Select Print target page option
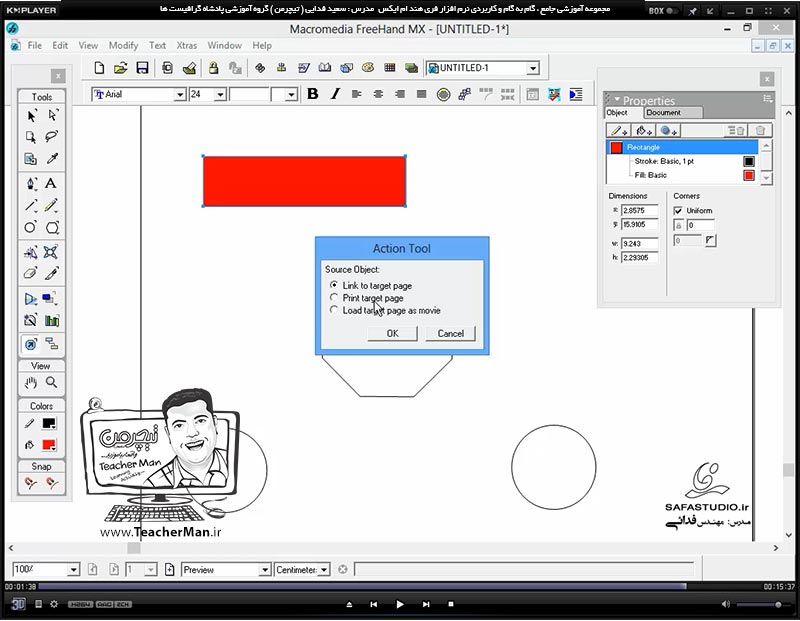Viewport: 800px width, 621px height. tap(367, 298)
